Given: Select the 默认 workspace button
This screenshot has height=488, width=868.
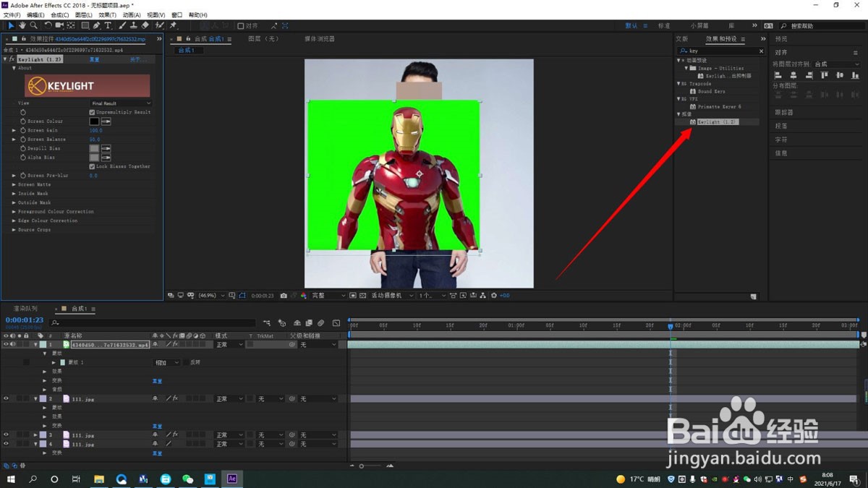Looking at the screenshot, I should (631, 26).
